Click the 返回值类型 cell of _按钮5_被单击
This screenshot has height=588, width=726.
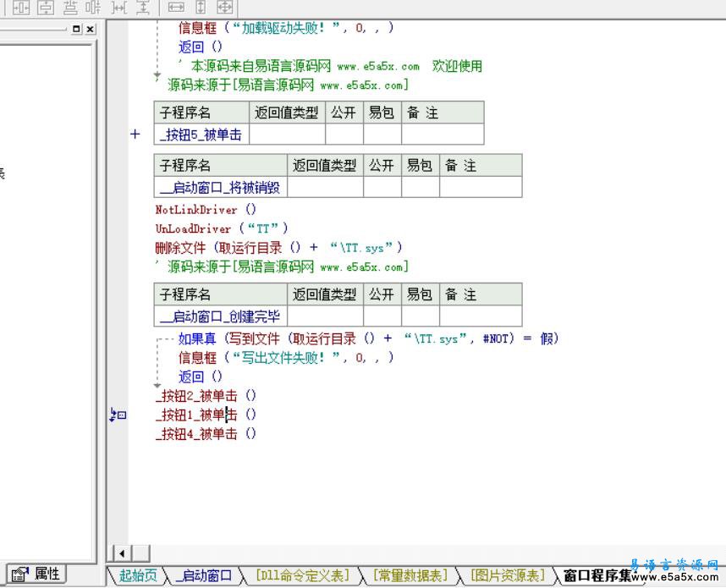point(288,135)
